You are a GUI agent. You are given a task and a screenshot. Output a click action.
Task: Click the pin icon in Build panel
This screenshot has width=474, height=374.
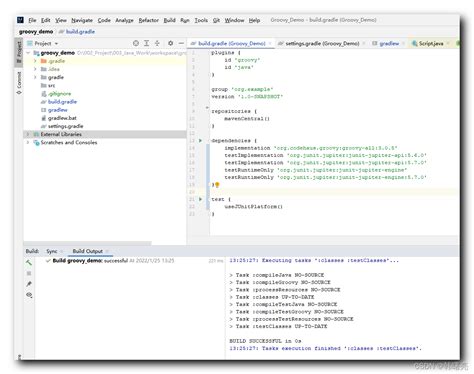(x=29, y=284)
